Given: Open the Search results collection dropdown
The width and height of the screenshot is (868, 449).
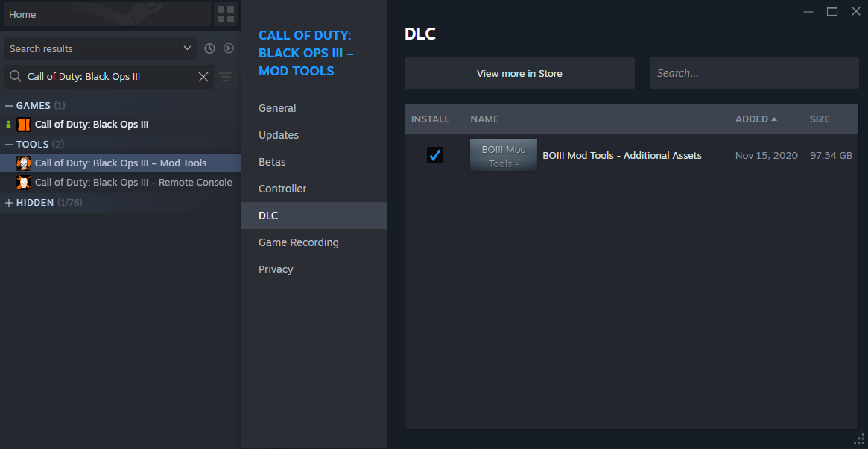Looking at the screenshot, I should [101, 48].
